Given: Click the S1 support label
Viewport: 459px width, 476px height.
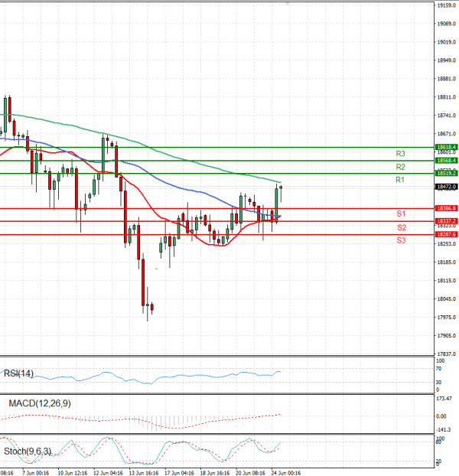Looking at the screenshot, I should click(401, 214).
